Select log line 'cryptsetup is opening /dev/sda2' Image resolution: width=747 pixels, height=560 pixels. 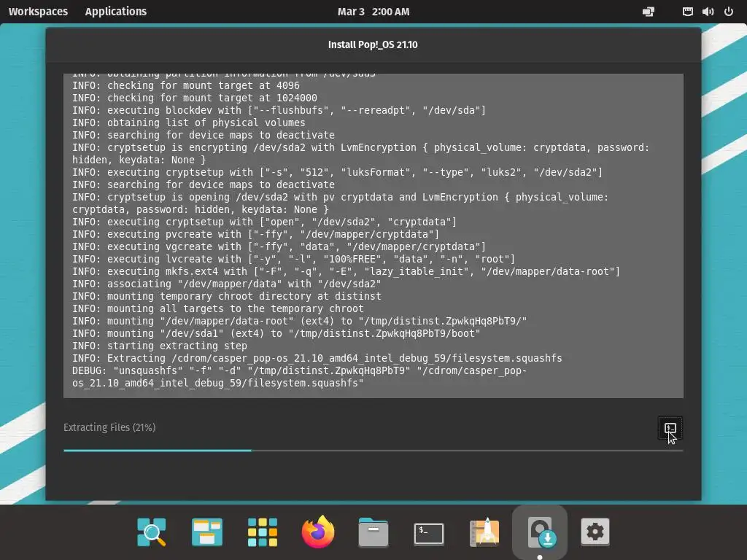click(x=340, y=203)
